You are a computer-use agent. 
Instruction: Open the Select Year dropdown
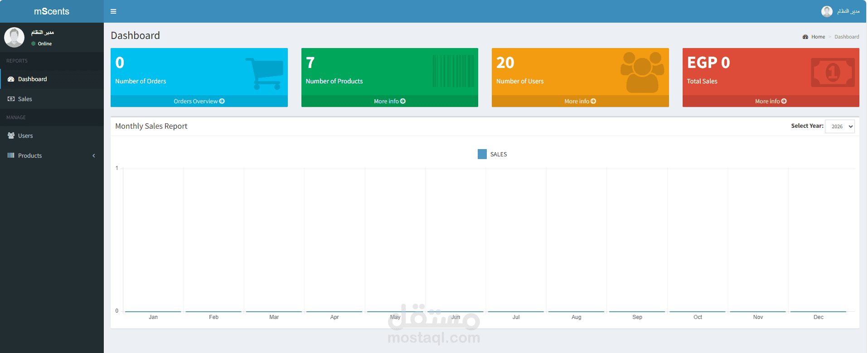tap(840, 126)
